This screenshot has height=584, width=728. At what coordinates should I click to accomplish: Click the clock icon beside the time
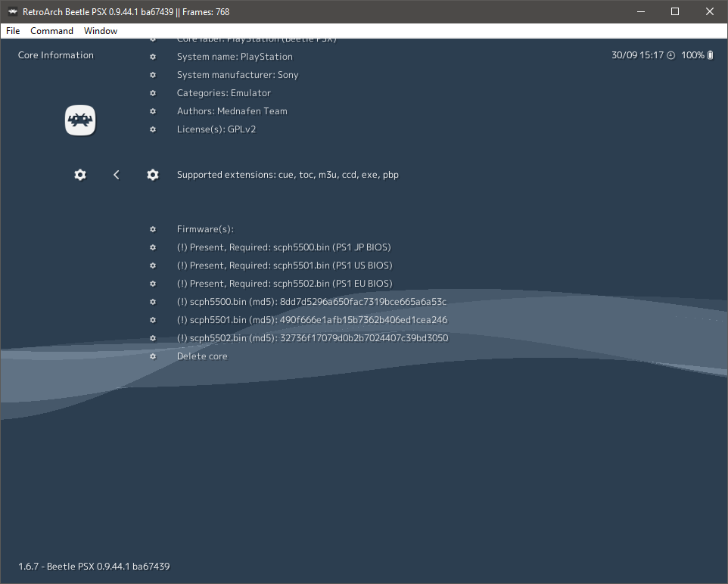pyautogui.click(x=671, y=55)
